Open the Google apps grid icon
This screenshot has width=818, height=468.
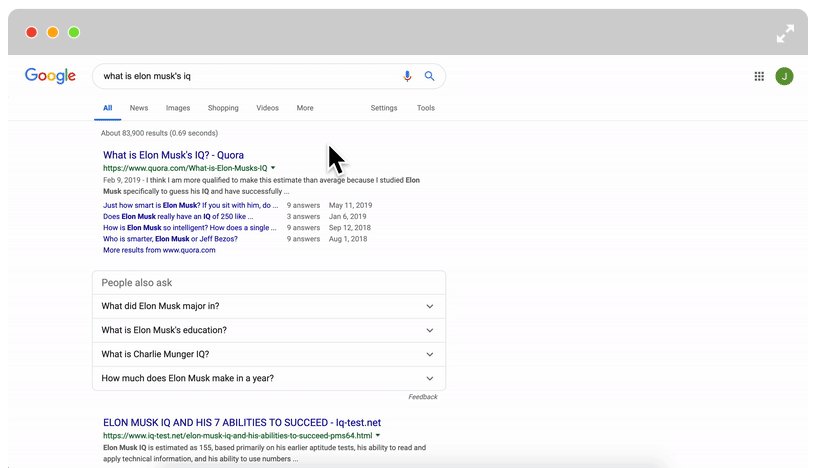click(x=759, y=76)
